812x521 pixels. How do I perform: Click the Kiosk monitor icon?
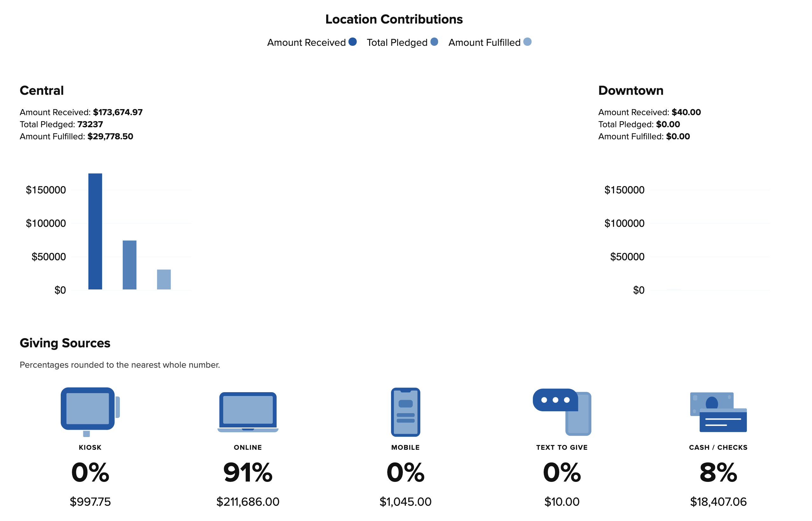tap(90, 411)
